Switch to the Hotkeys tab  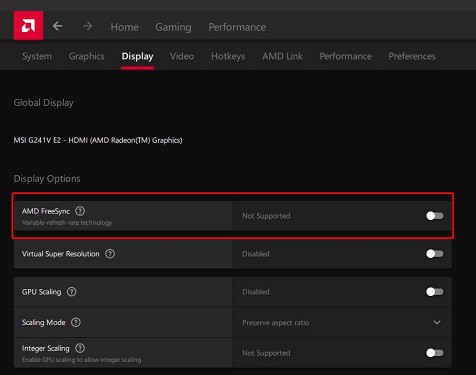pos(228,56)
